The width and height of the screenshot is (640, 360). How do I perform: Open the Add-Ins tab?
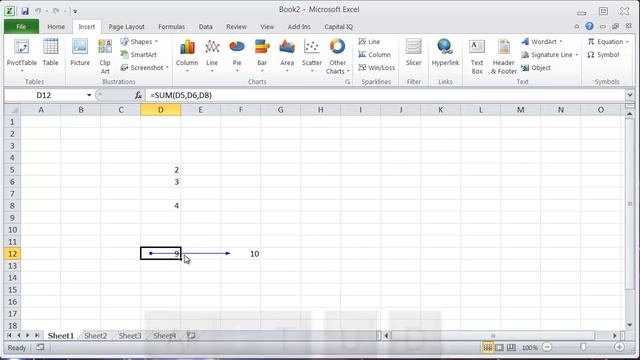click(x=299, y=27)
